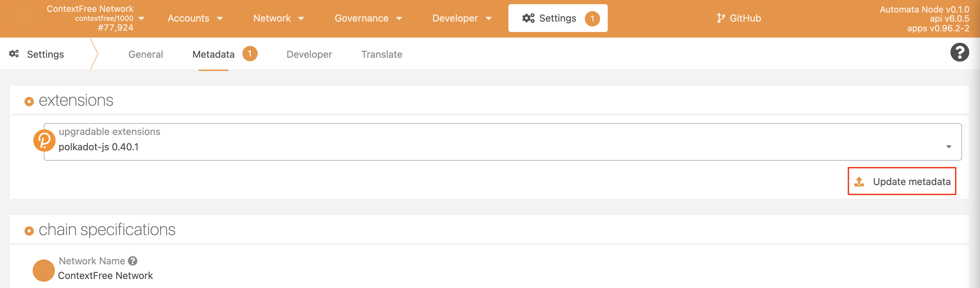
Task: Click the Update metadata button
Action: tap(902, 181)
